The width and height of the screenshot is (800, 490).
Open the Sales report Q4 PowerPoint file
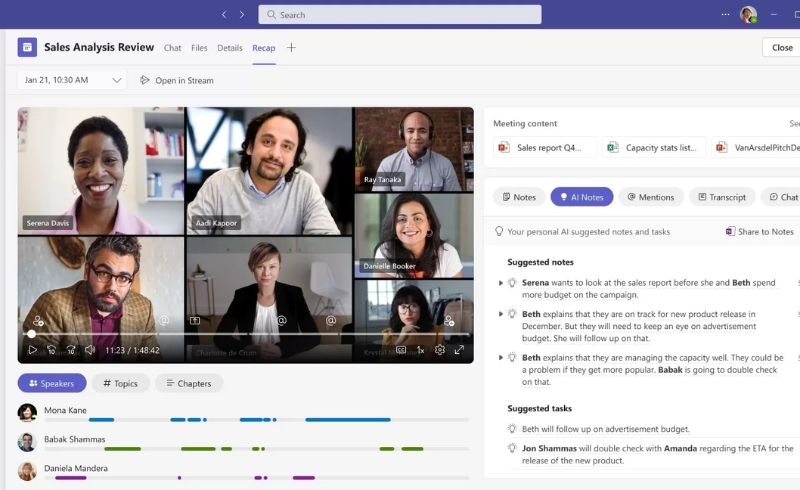[545, 148]
